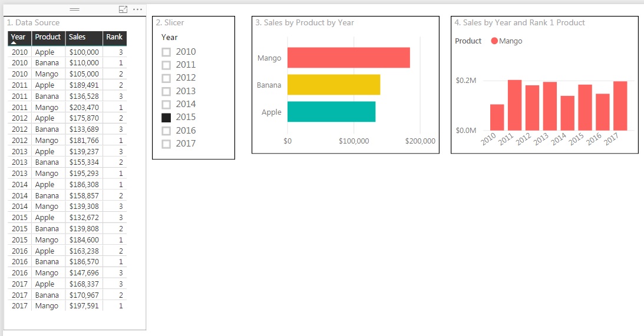Click the Mango axis label in chart 3
This screenshot has height=336, width=644.
[269, 58]
